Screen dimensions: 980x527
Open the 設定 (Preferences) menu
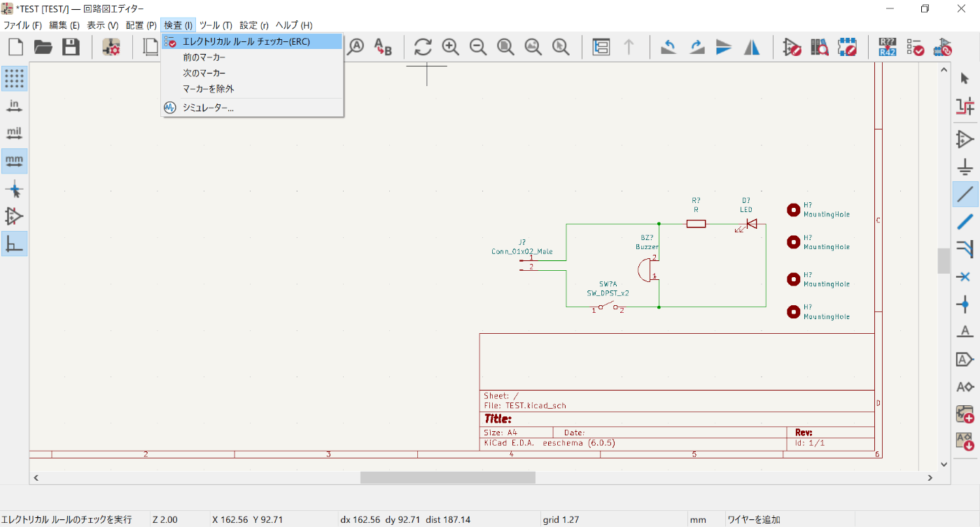(254, 25)
